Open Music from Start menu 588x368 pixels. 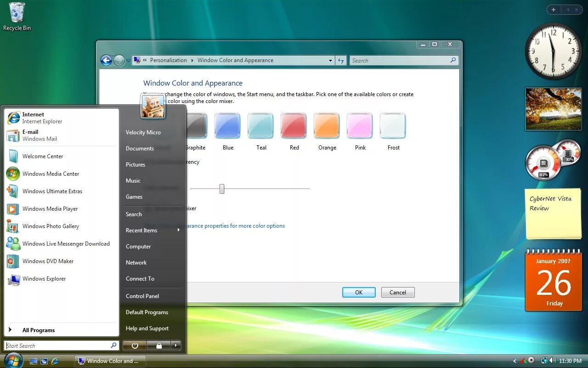(153, 181)
